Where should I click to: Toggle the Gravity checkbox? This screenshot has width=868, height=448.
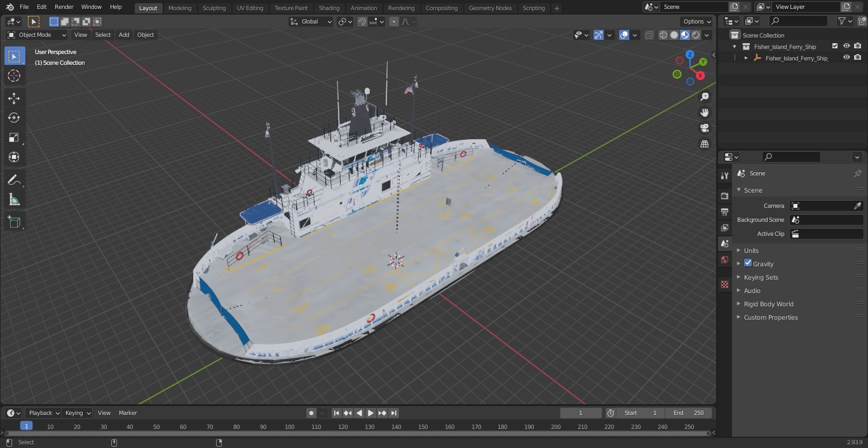click(748, 263)
